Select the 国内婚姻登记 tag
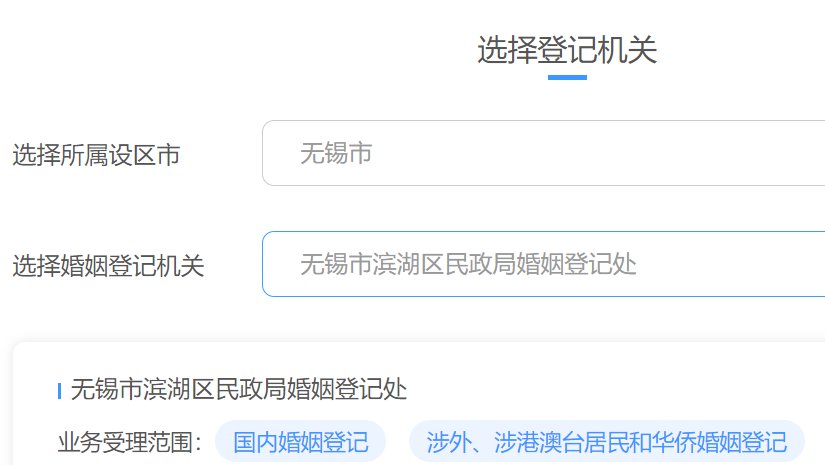This screenshot has width=825, height=465. (x=300, y=441)
